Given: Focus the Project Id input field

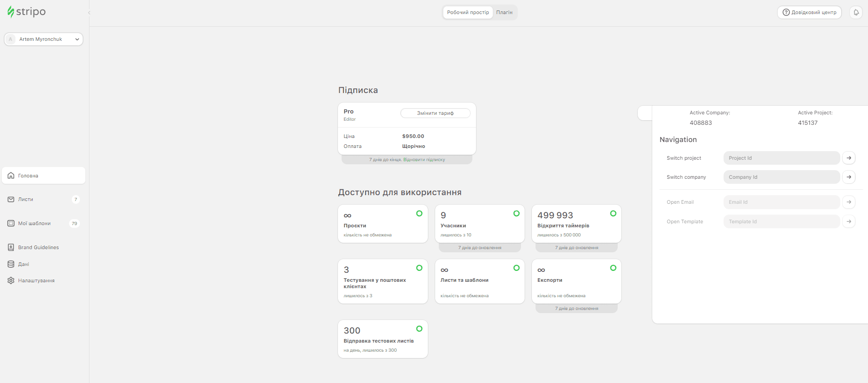Looking at the screenshot, I should (781, 158).
